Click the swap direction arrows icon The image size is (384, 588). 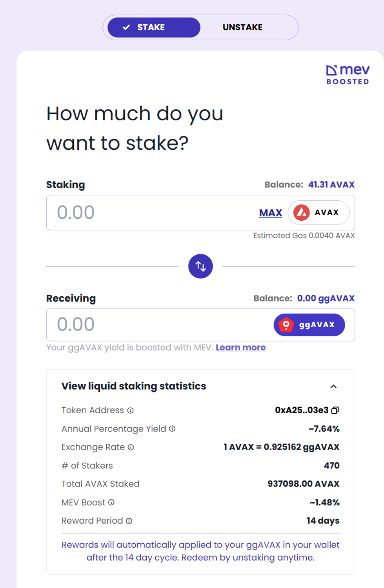tap(200, 266)
